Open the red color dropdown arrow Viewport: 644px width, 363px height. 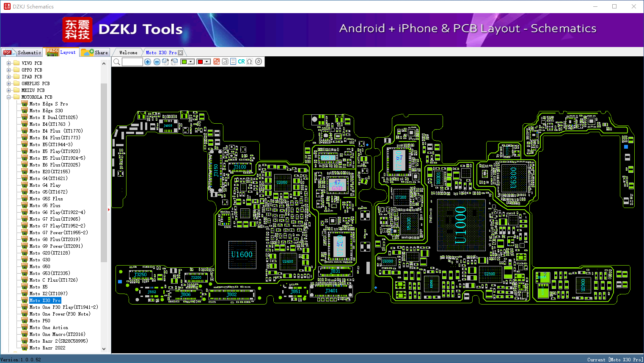pos(207,62)
